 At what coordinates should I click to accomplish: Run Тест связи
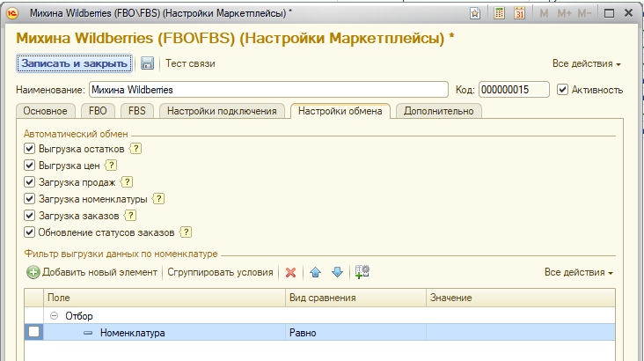coord(190,63)
